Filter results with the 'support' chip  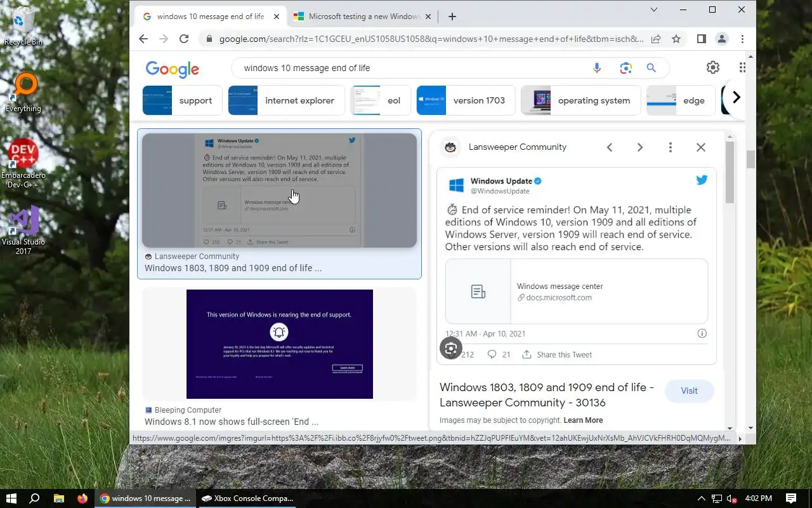click(x=183, y=100)
